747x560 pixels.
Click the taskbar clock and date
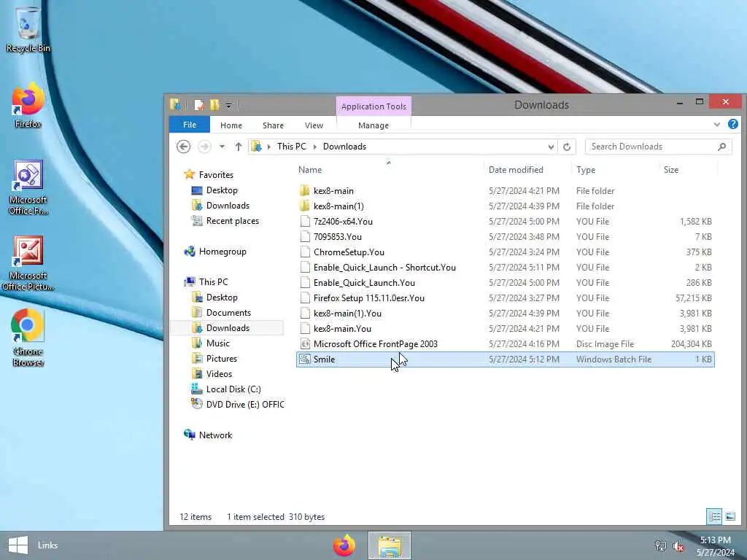click(716, 545)
